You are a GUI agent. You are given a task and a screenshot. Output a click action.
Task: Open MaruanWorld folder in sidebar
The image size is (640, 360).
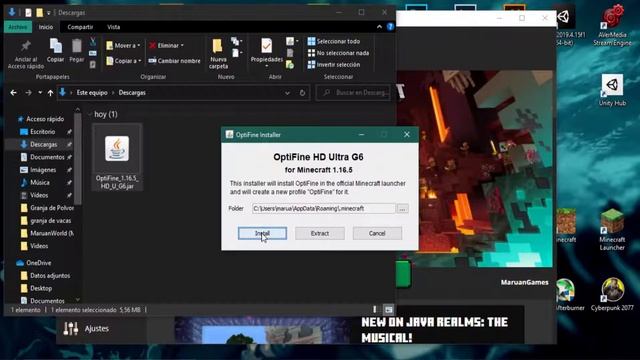(x=47, y=233)
